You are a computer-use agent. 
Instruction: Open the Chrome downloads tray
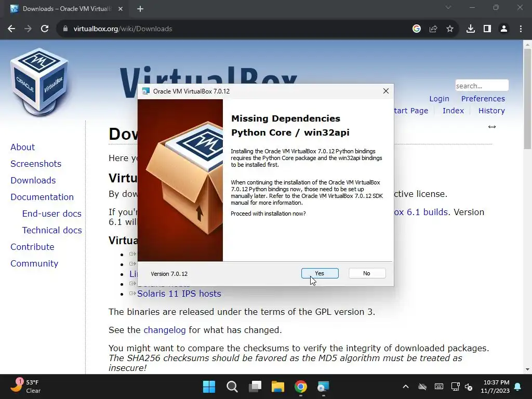tap(471, 29)
